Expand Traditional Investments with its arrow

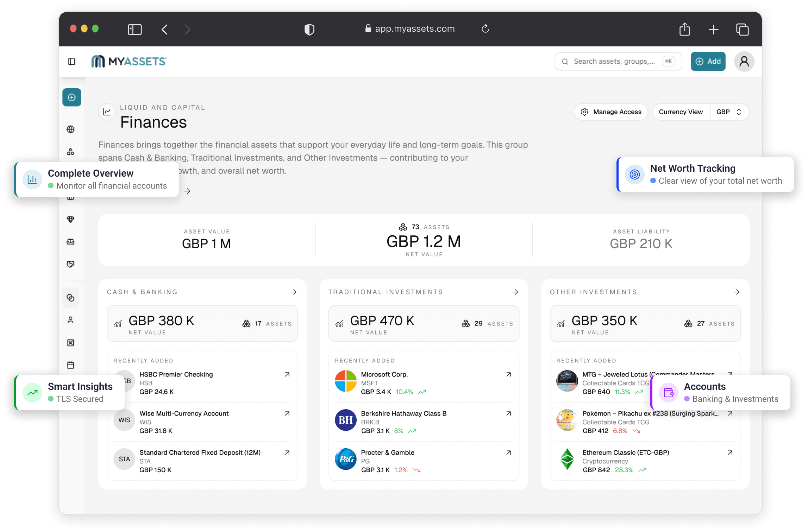tap(515, 292)
